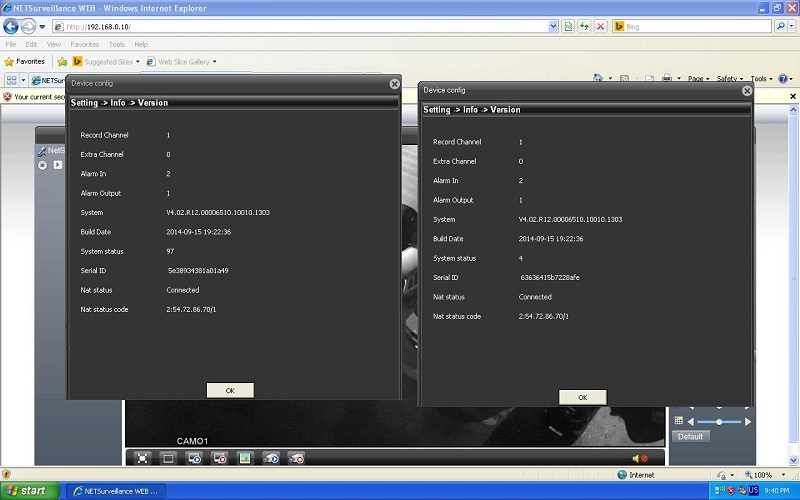Open the Favorites menu
Screen dimensions: 800x500
[84, 44]
